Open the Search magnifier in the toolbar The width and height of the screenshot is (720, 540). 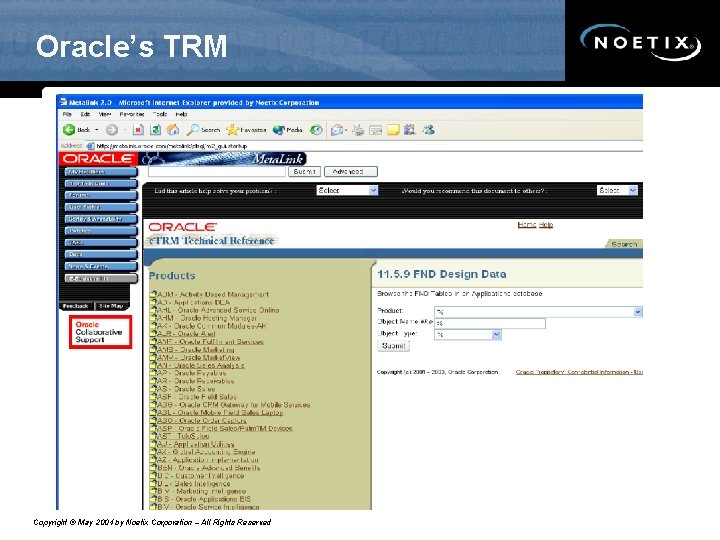click(x=203, y=130)
